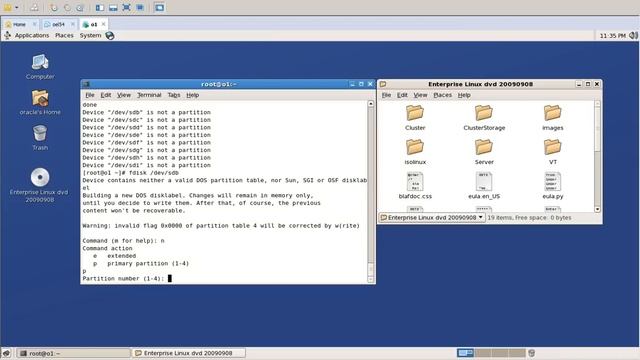Click the web browser globe launcher icon

[110, 36]
